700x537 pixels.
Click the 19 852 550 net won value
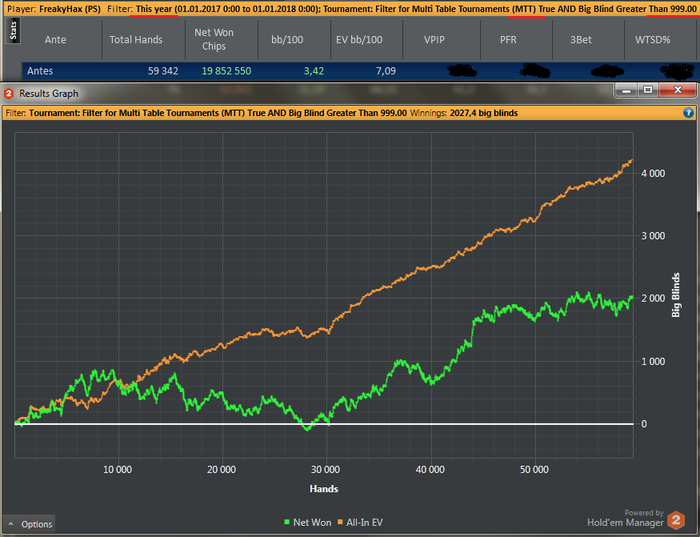click(226, 71)
